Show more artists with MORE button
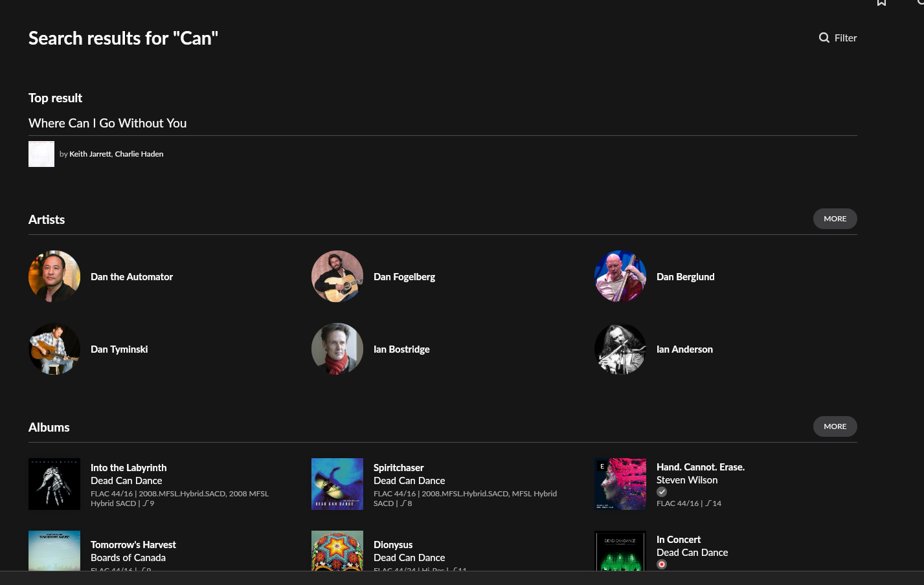The image size is (924, 585). [x=835, y=219]
